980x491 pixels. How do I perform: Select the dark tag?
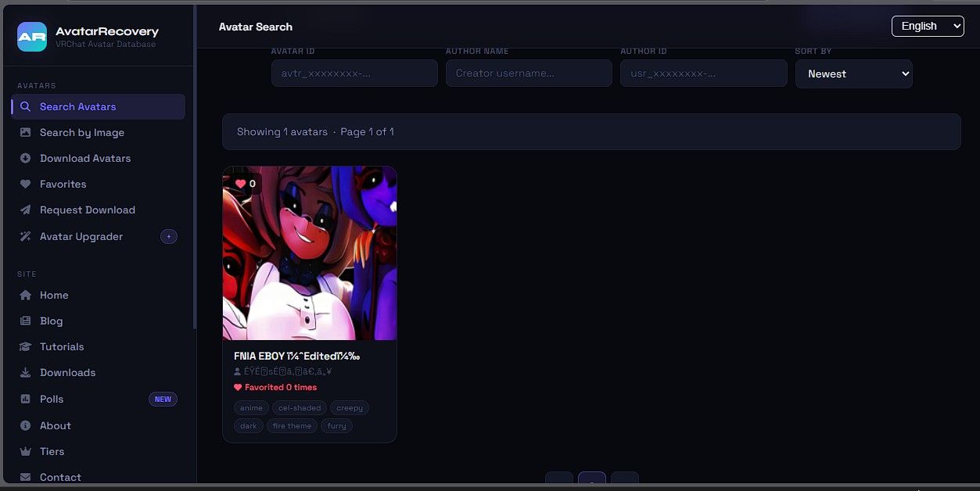pyautogui.click(x=249, y=426)
